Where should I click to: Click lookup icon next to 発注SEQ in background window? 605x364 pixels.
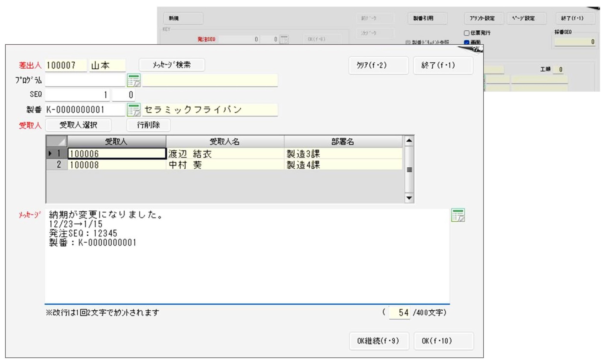[x=284, y=39]
